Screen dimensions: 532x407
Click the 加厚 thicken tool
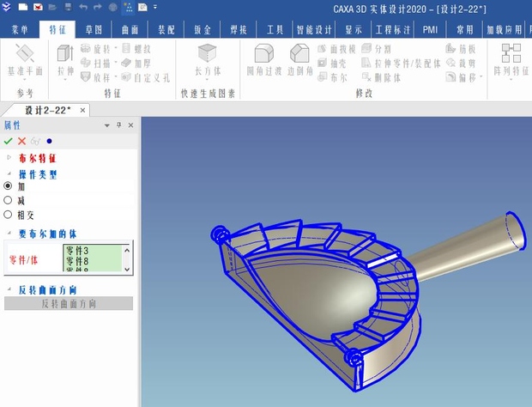click(x=136, y=64)
